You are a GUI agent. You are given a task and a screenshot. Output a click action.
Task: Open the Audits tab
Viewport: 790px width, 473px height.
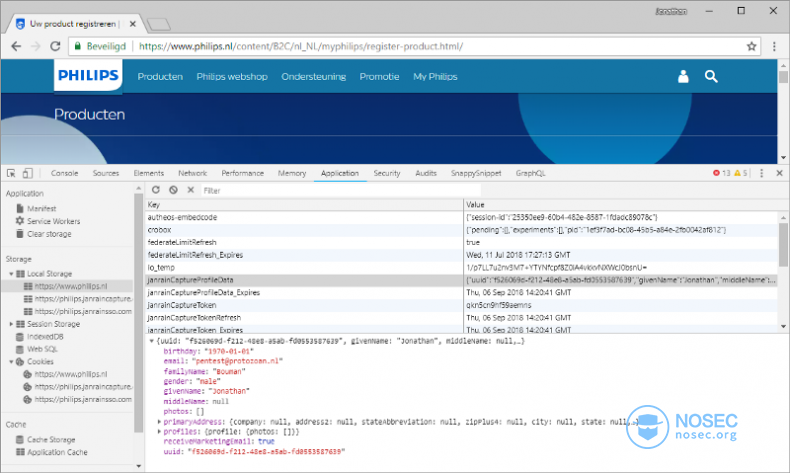click(x=426, y=173)
